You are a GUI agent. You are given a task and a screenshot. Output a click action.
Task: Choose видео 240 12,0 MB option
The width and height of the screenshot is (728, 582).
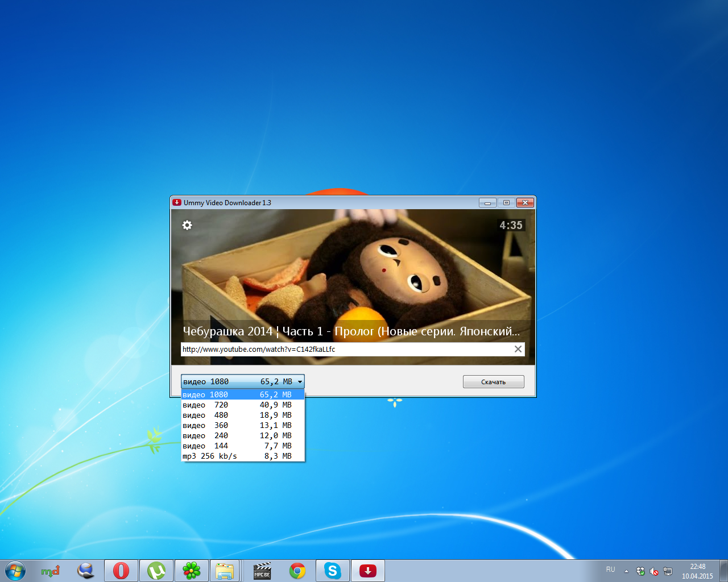243,435
